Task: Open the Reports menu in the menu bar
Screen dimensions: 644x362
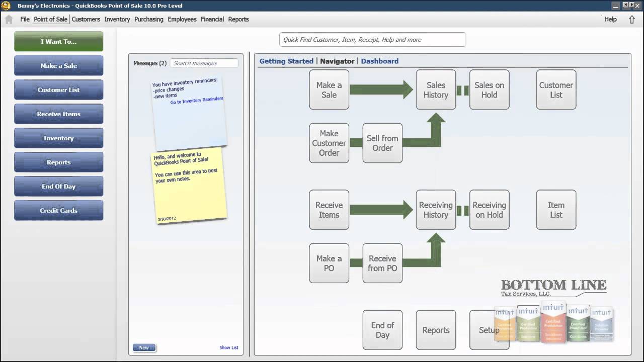Action: click(238, 19)
